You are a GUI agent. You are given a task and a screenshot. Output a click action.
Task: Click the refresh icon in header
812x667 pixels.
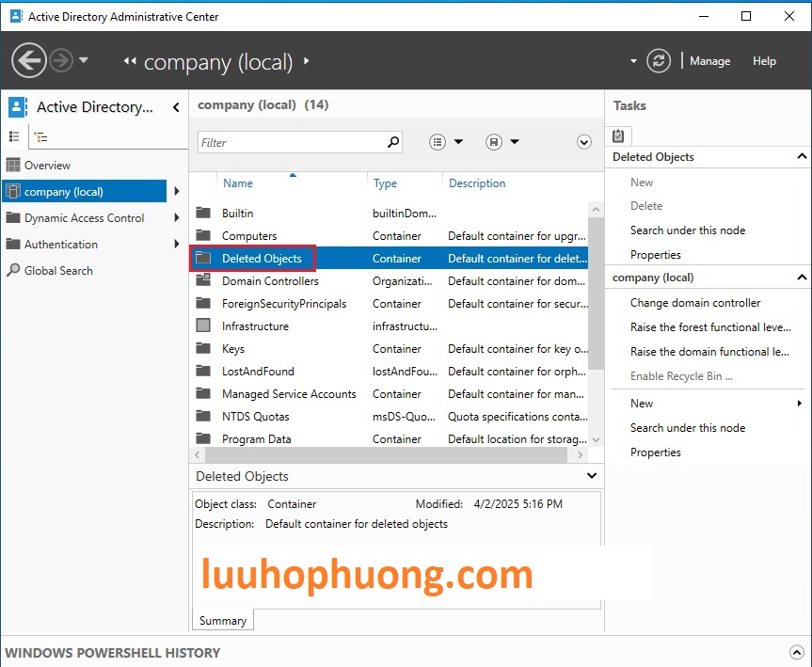(x=659, y=61)
